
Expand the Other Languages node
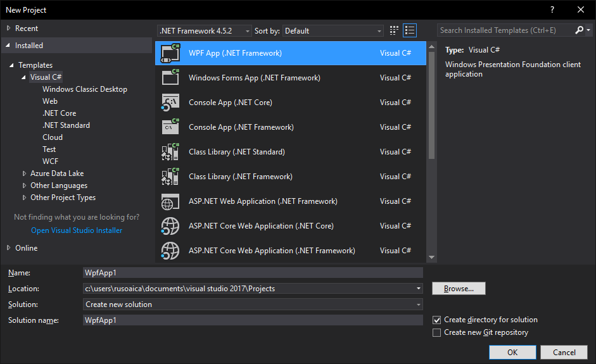pyautogui.click(x=24, y=185)
